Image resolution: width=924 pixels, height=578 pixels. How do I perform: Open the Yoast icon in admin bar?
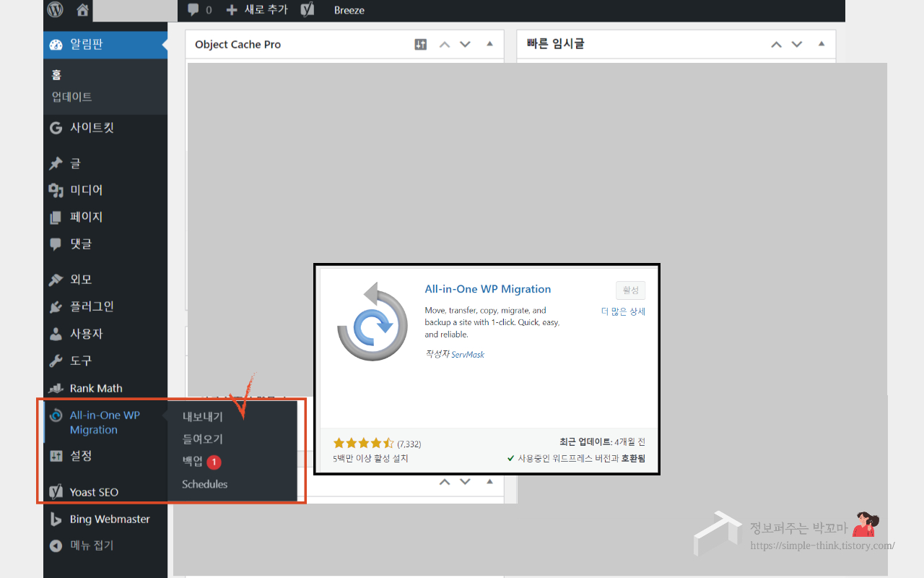(x=308, y=10)
